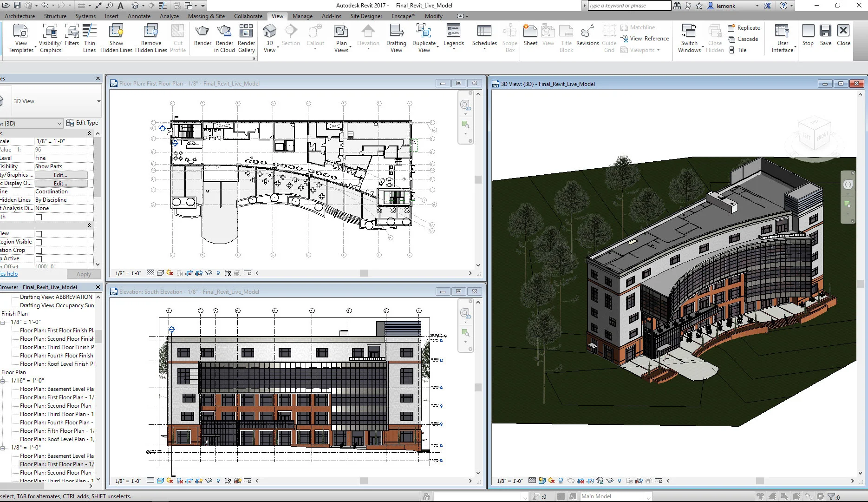Image resolution: width=868 pixels, height=502 pixels.
Task: Create a new 3D View
Action: click(x=269, y=38)
